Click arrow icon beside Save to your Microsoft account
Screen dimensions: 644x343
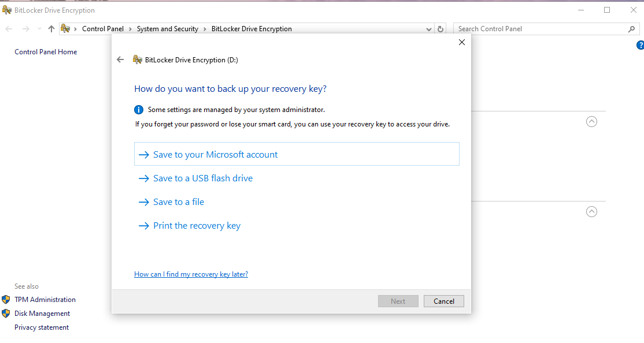tap(144, 155)
